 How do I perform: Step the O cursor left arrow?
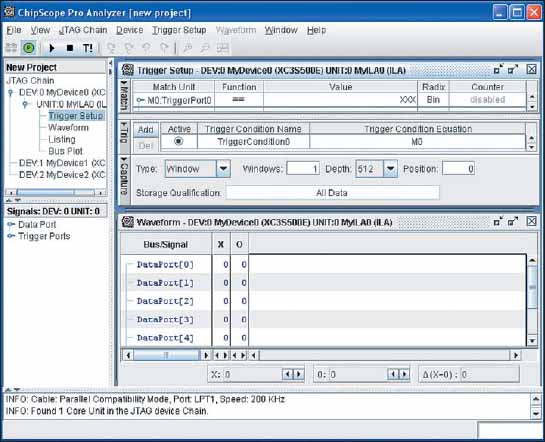pos(393,375)
